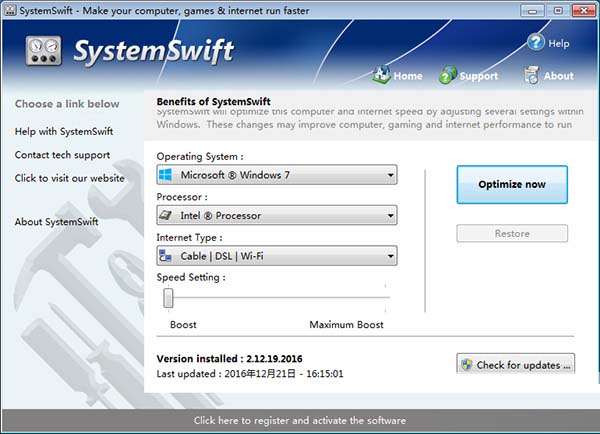Minimize the SystemSwift window
This screenshot has width=600, height=434.
(x=533, y=11)
